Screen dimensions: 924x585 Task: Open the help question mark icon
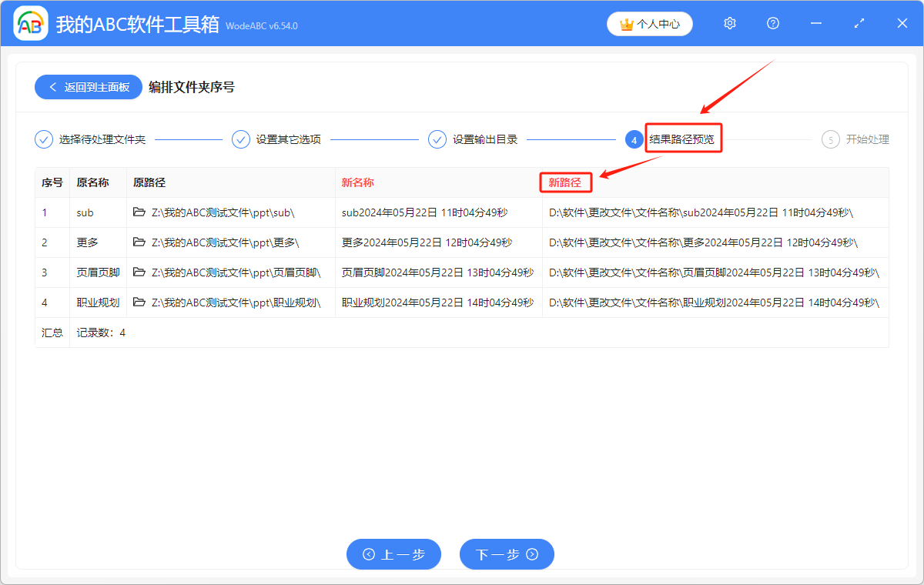tap(772, 23)
